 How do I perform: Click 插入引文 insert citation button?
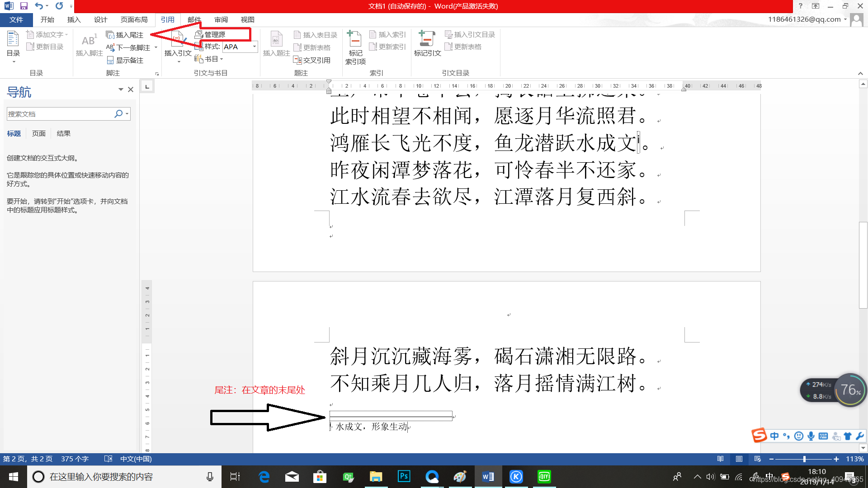[x=178, y=48]
